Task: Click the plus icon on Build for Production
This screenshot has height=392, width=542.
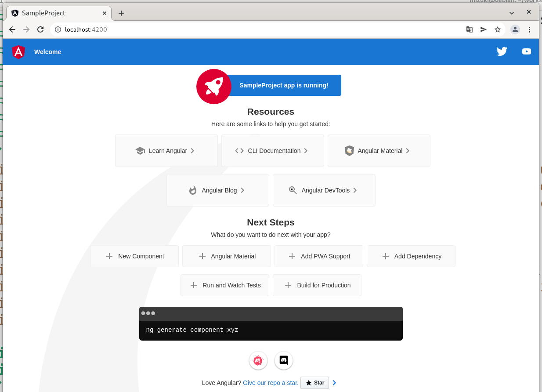Action: [x=288, y=285]
